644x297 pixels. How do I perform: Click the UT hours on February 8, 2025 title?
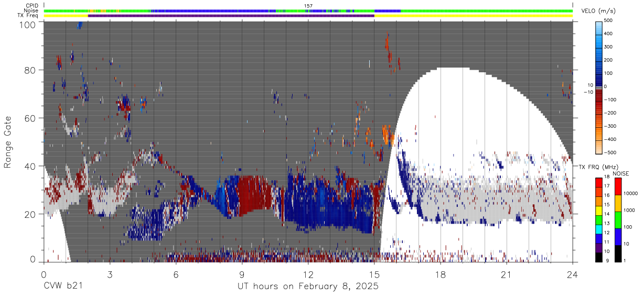308,287
